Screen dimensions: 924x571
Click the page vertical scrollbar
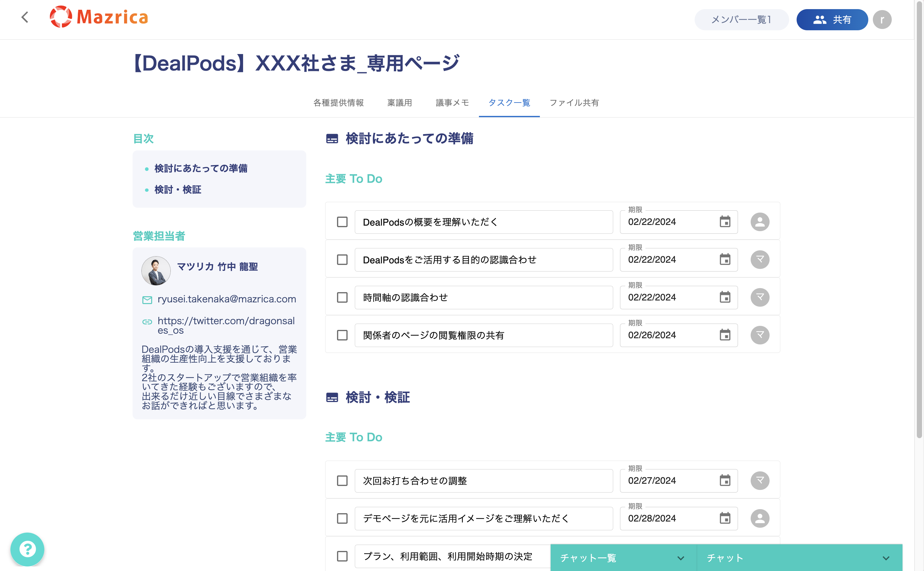click(919, 219)
